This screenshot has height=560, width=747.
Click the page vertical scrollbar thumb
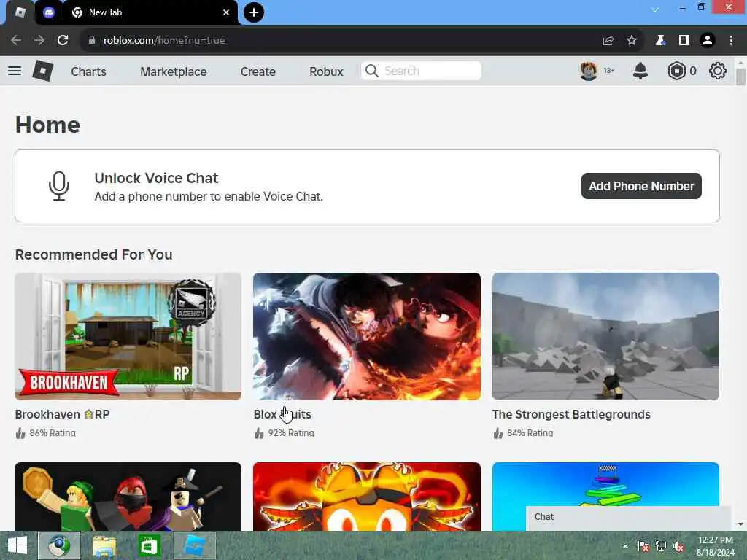click(740, 77)
